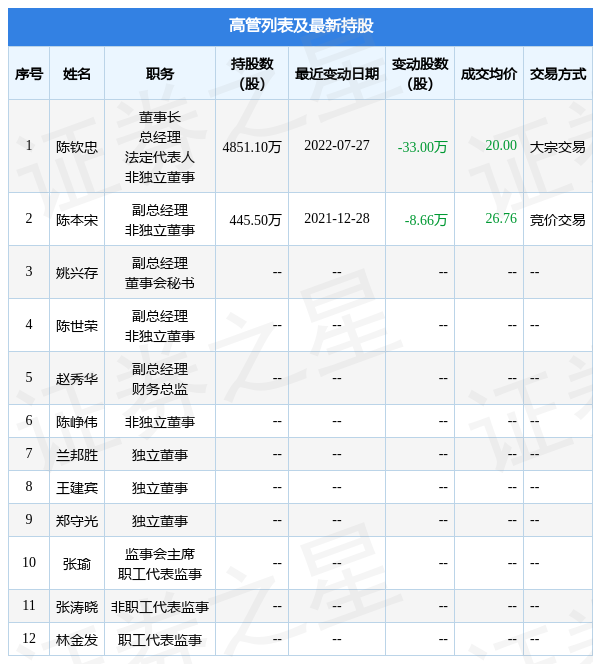Image resolution: width=593 pixels, height=664 pixels.
Task: Click 监事会主席 in 张瑜's titles
Action: click(160, 554)
